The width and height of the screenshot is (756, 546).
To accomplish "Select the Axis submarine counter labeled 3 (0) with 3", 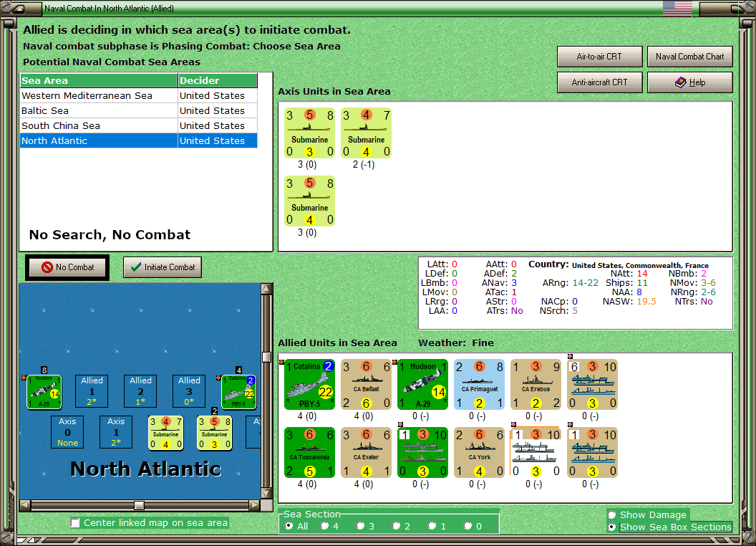I will pos(309,133).
